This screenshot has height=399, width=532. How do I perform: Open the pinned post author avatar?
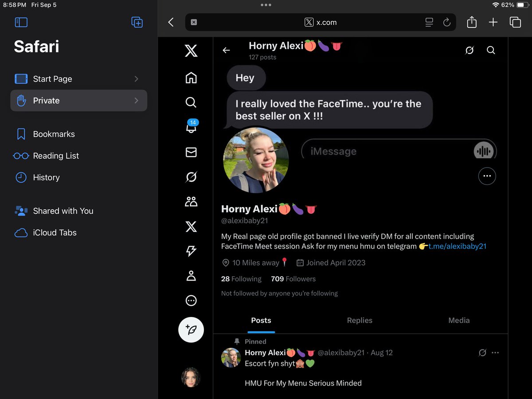[x=231, y=357]
